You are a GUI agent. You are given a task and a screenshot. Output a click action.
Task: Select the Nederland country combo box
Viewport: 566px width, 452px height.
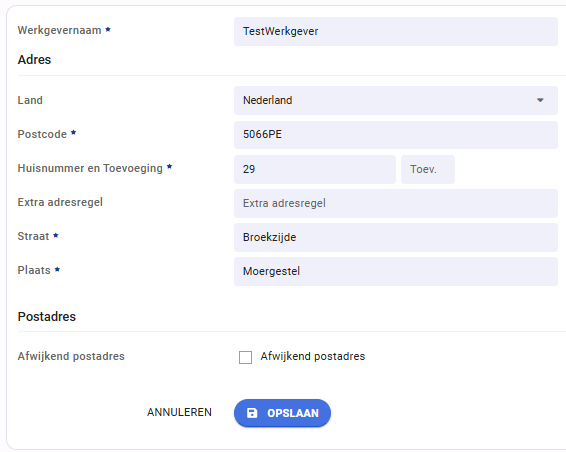[396, 100]
